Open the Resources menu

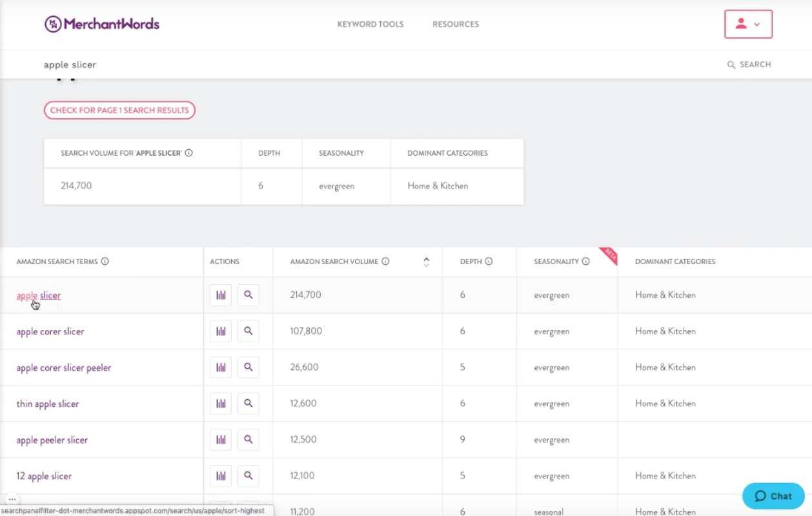tap(456, 25)
